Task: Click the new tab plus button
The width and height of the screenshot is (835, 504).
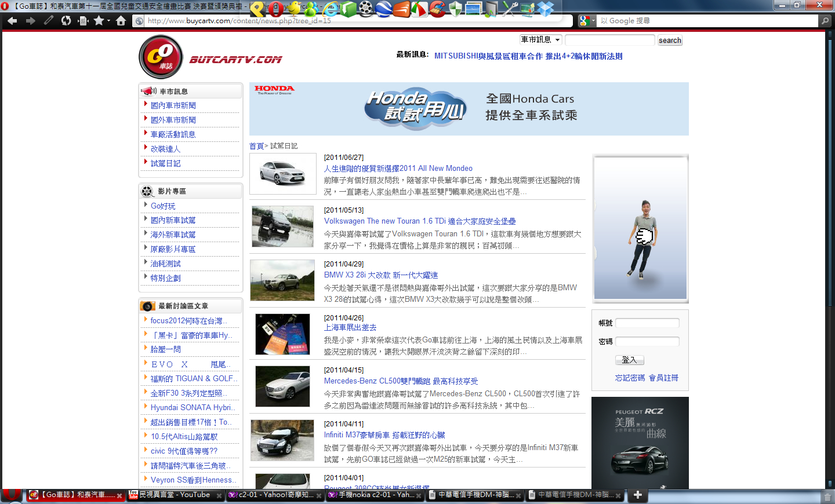Action: point(637,495)
